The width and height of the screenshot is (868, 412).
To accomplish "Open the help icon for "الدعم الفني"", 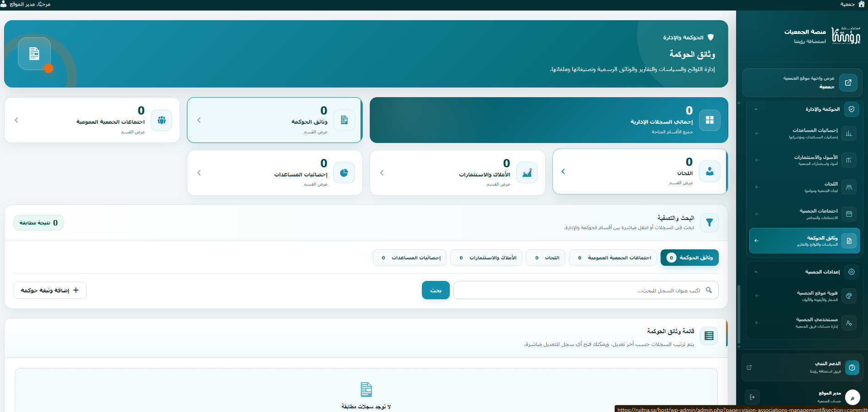I will (x=852, y=368).
